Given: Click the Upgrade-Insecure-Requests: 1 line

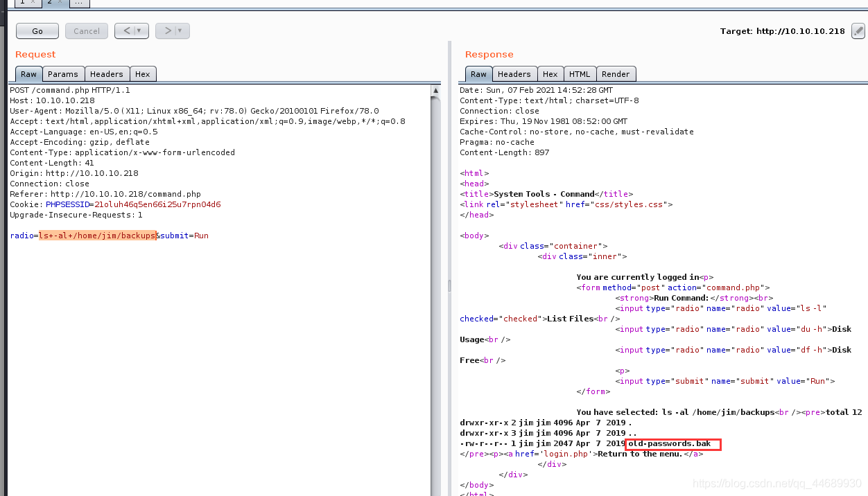Looking at the screenshot, I should click(76, 215).
